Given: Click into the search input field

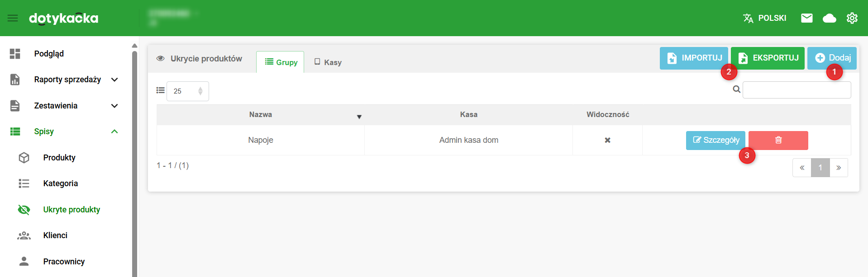Looking at the screenshot, I should click(796, 90).
